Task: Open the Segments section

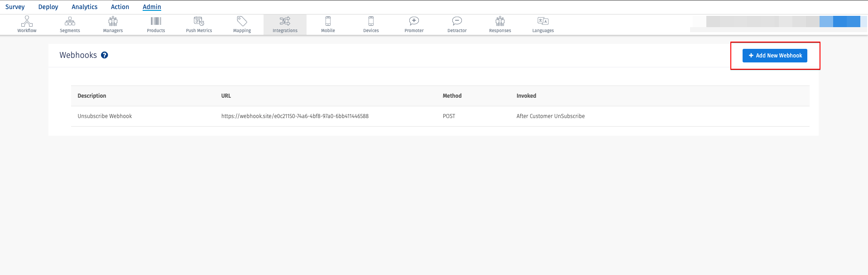Action: pyautogui.click(x=70, y=24)
